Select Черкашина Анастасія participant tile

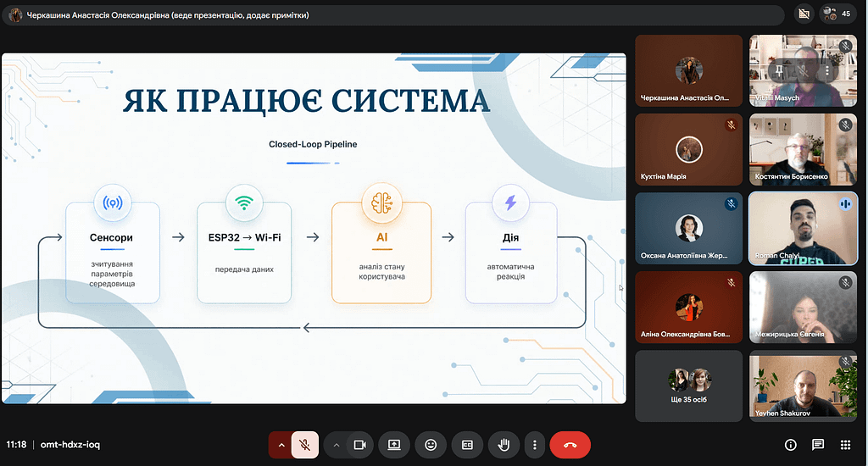688,71
